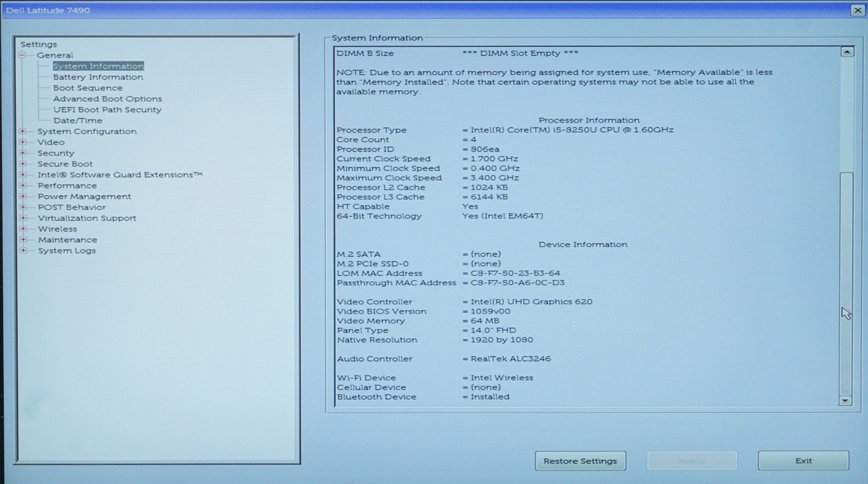Select the Virtualization Support label
868x484 pixels.
coord(87,218)
